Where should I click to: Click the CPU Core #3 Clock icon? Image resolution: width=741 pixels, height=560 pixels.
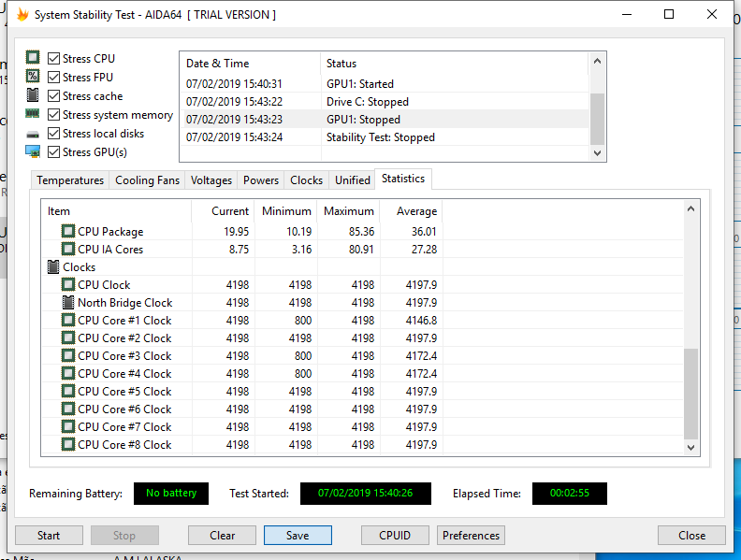(x=68, y=355)
